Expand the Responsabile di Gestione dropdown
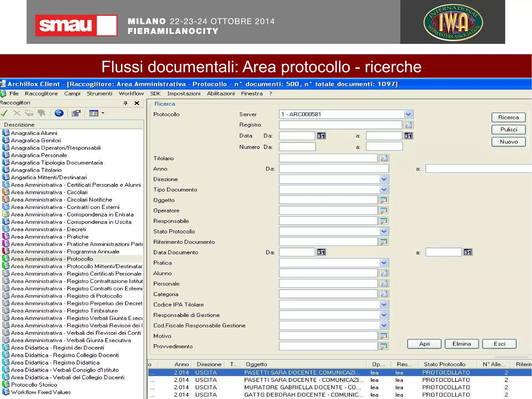Screen dimensions: 532x399 pyautogui.click(x=384, y=315)
